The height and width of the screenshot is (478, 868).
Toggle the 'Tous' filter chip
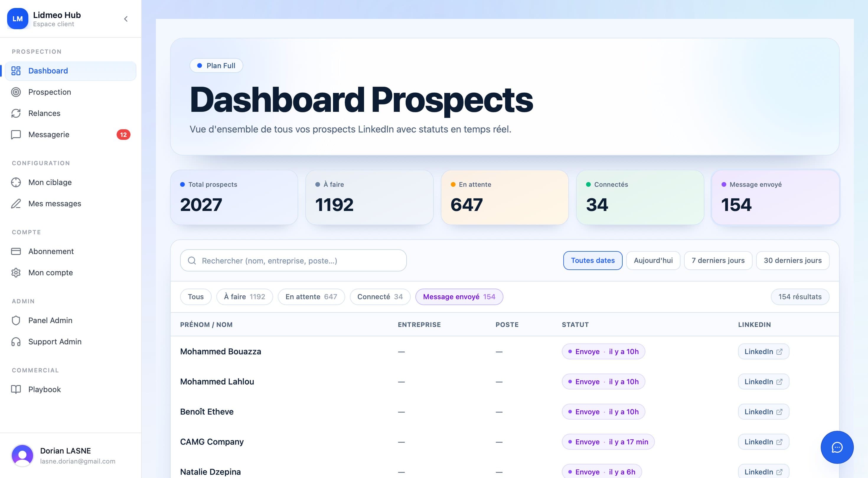pos(195,297)
